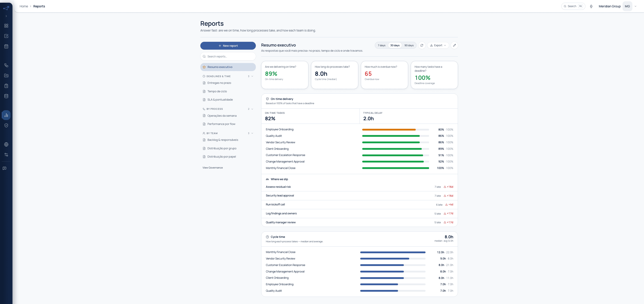The height and width of the screenshot is (304, 644).
Task: Open the clipboard icon in the sidebar
Action: 6,86
